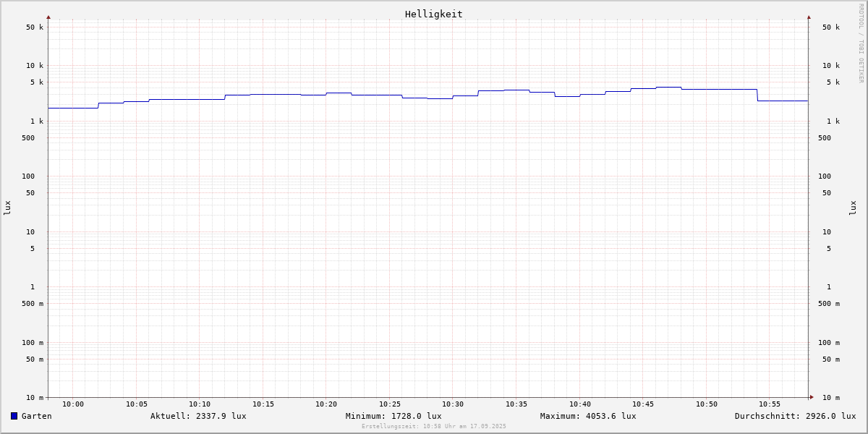
Task: Click the 10:00 time axis label
Action: (73, 404)
